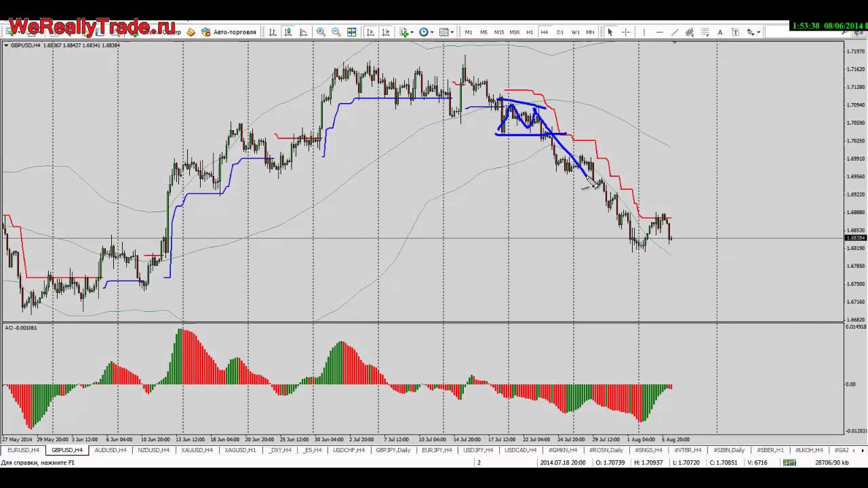Open the periods clock dropdown
This screenshot has width=868, height=488.
pos(426,32)
